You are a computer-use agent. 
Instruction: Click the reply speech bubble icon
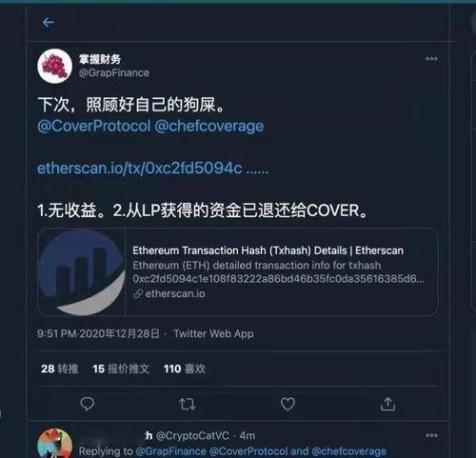(x=88, y=404)
